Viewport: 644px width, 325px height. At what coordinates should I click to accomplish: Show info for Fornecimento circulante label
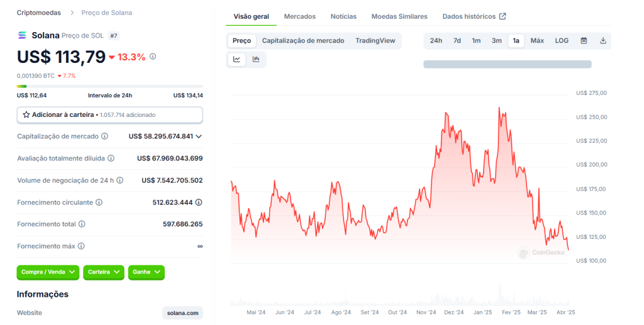tap(99, 202)
